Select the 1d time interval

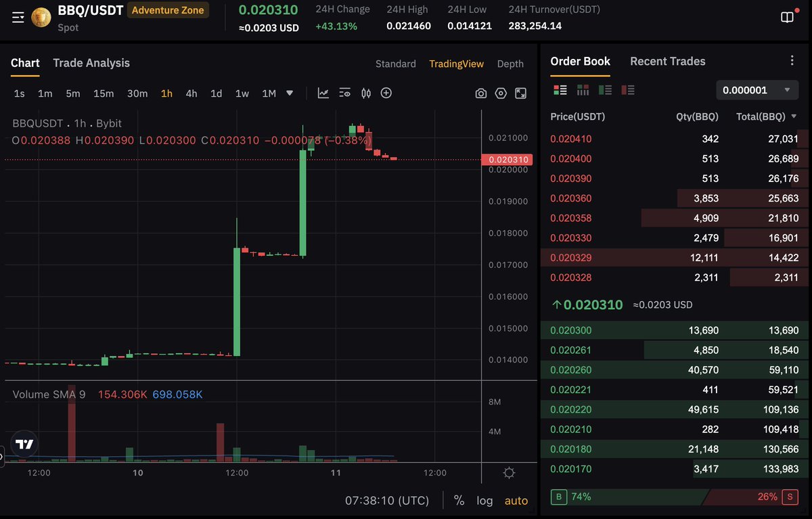[216, 93]
